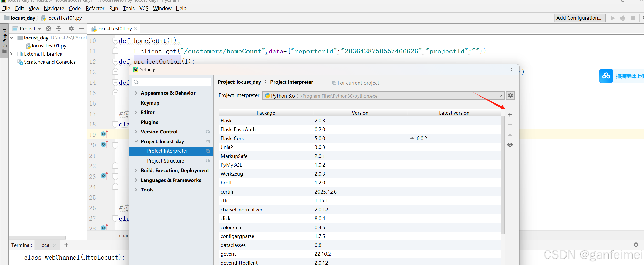Close the locustTest01.py editor tab
The image size is (644, 265).
[136, 29]
